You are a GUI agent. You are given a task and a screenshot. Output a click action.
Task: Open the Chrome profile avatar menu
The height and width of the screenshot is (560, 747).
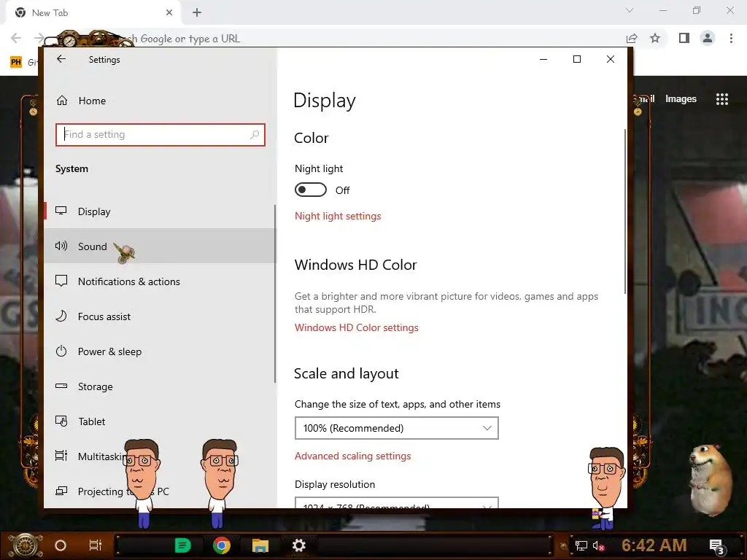pos(708,38)
